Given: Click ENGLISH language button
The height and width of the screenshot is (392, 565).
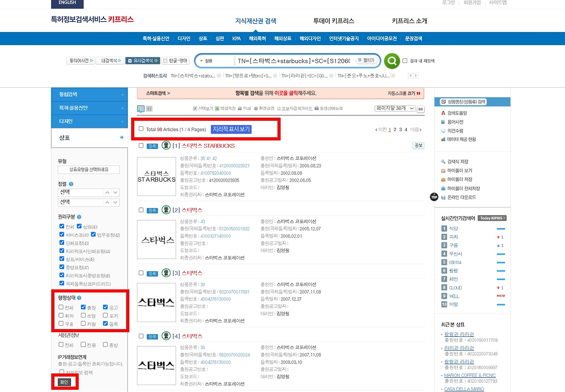Looking at the screenshot, I should (x=67, y=3).
